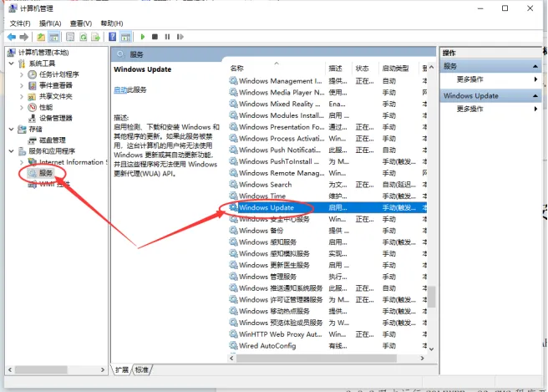Expand the 性能 node arrow
The image size is (548, 392).
click(x=22, y=107)
